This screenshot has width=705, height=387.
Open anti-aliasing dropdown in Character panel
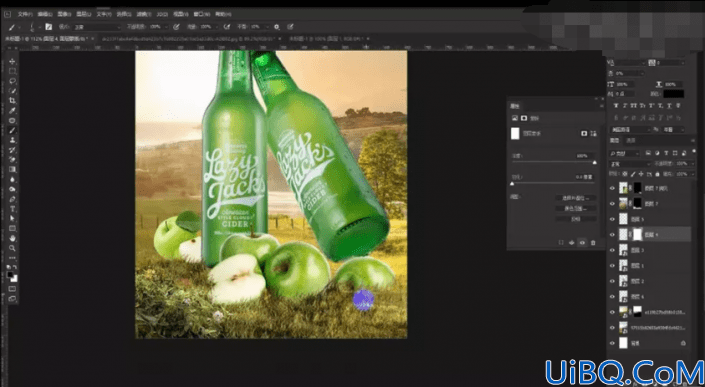pyautogui.click(x=674, y=129)
